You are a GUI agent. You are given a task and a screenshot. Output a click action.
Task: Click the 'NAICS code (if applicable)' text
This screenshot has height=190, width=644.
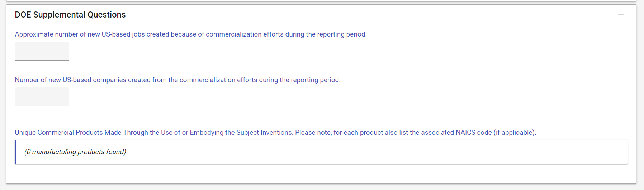496,133
